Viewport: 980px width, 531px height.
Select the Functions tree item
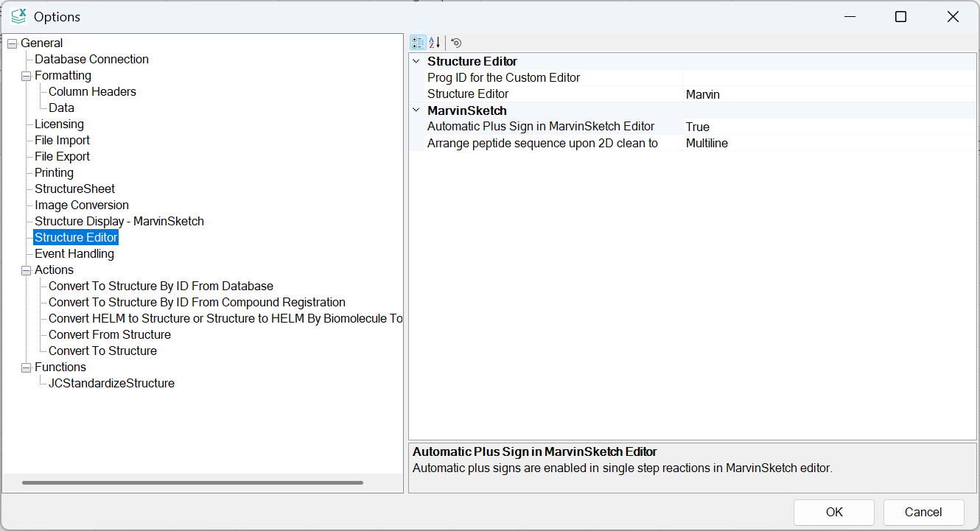pyautogui.click(x=60, y=368)
